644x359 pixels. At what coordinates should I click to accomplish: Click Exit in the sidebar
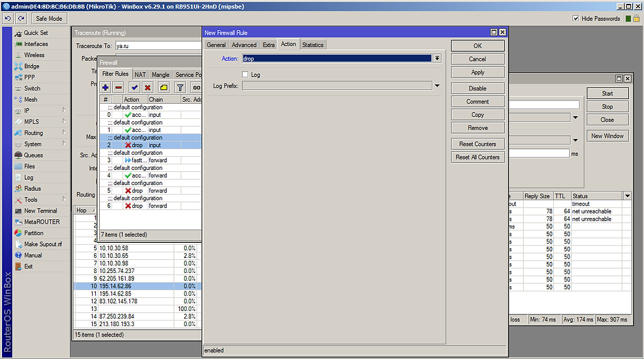28,266
